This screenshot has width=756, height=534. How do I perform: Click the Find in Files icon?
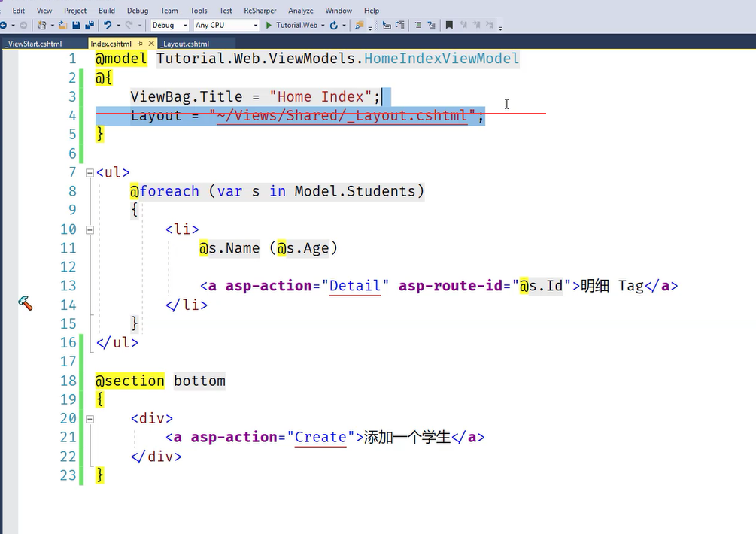(x=360, y=26)
